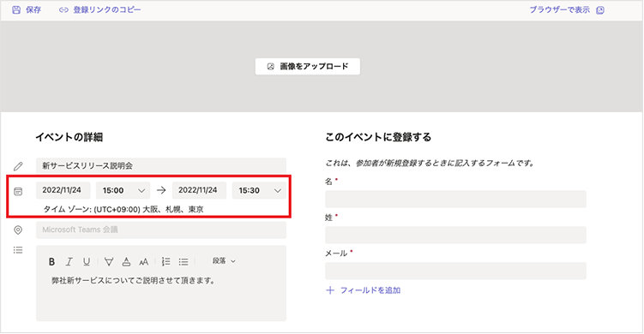The width and height of the screenshot is (644, 334).
Task: Click フィールドを追加 link
Action: 370,290
